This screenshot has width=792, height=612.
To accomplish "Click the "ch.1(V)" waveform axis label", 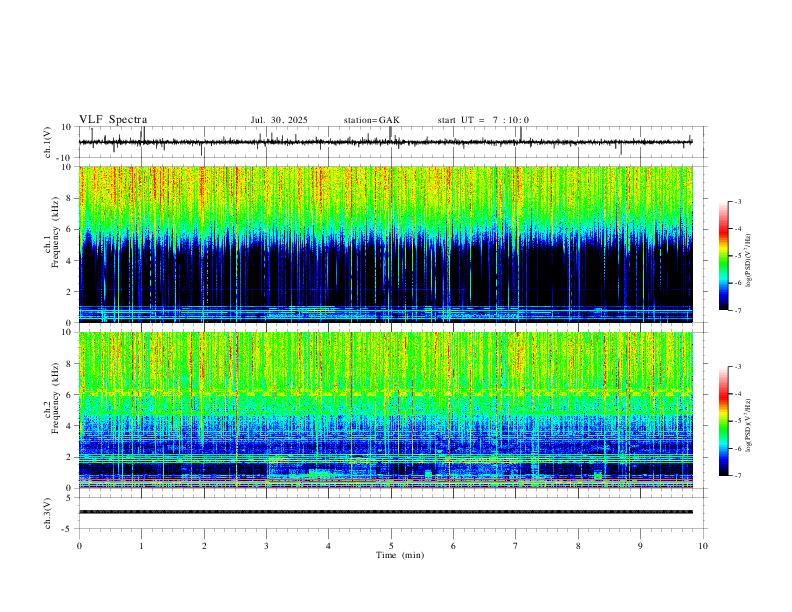I will click(48, 142).
